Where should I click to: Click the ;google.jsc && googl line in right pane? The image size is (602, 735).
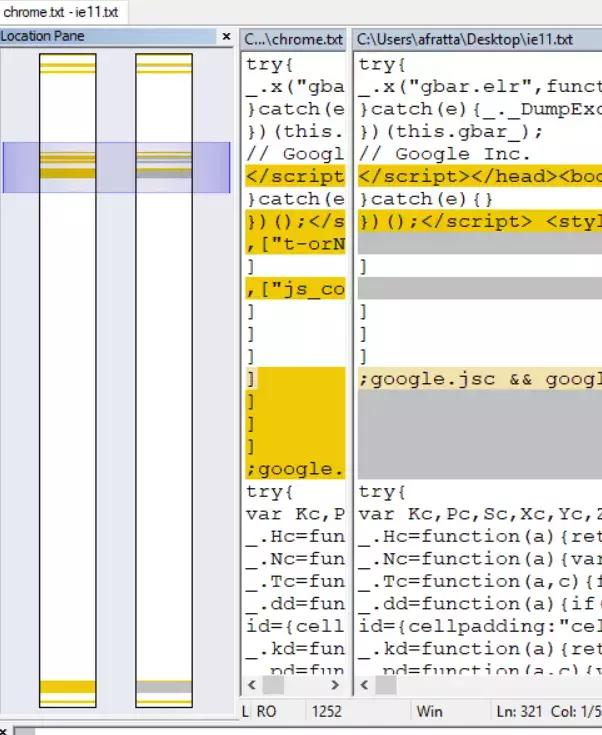480,379
